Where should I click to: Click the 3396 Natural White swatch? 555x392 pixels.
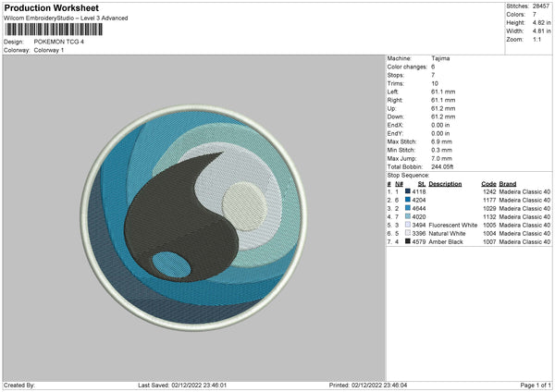pos(408,233)
